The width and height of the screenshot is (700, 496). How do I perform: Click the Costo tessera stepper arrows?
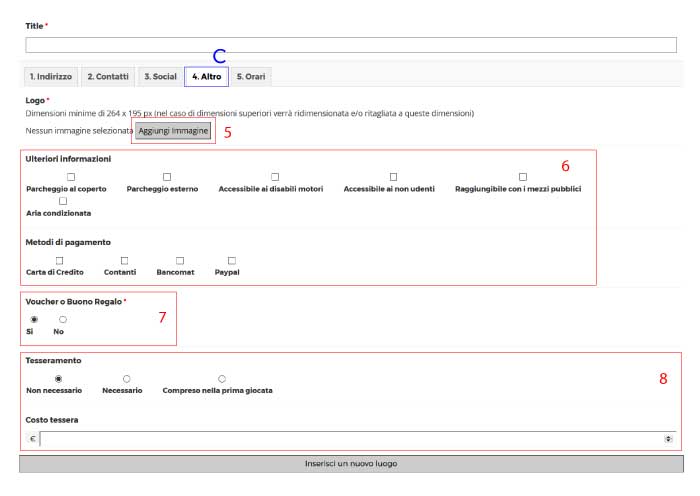pos(668,440)
